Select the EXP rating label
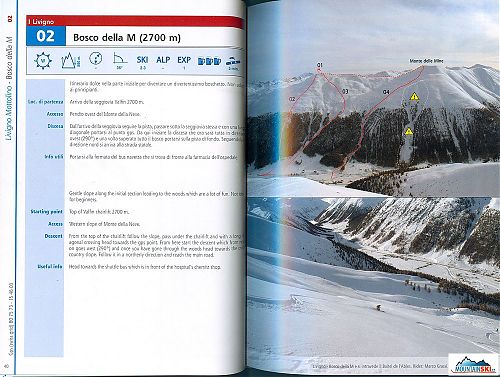 tap(184, 60)
